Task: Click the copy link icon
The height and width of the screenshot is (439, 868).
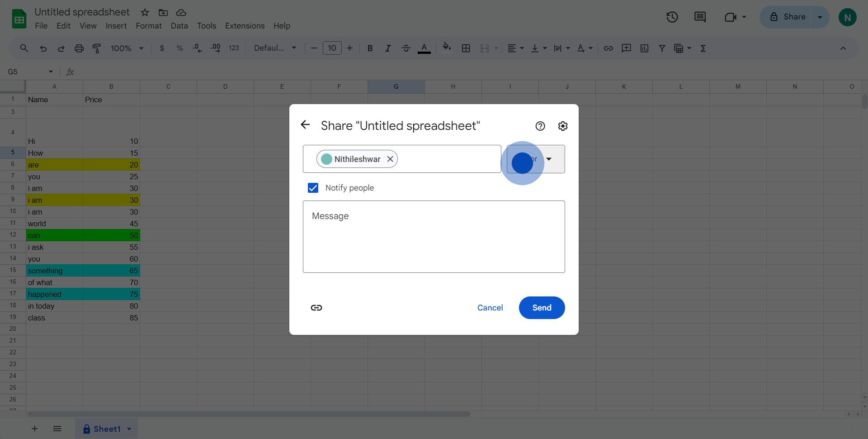Action: click(316, 308)
